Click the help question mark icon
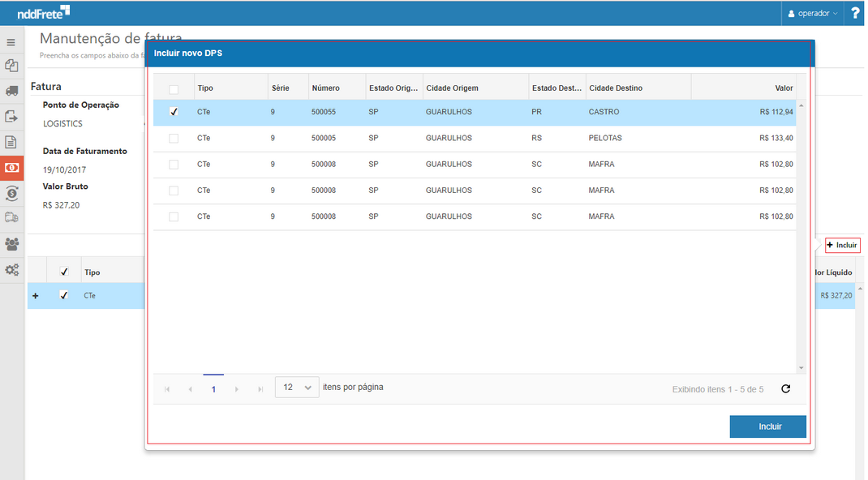This screenshot has height=480, width=868. pyautogui.click(x=855, y=13)
